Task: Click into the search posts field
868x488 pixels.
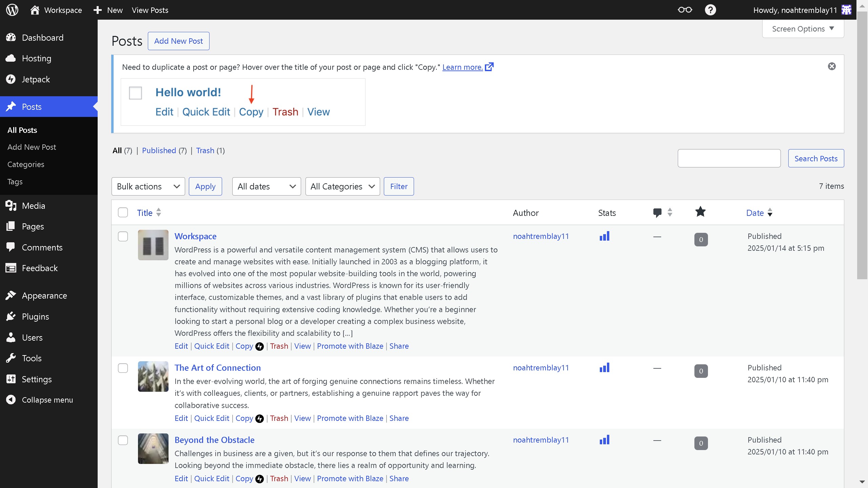Action: pyautogui.click(x=729, y=158)
